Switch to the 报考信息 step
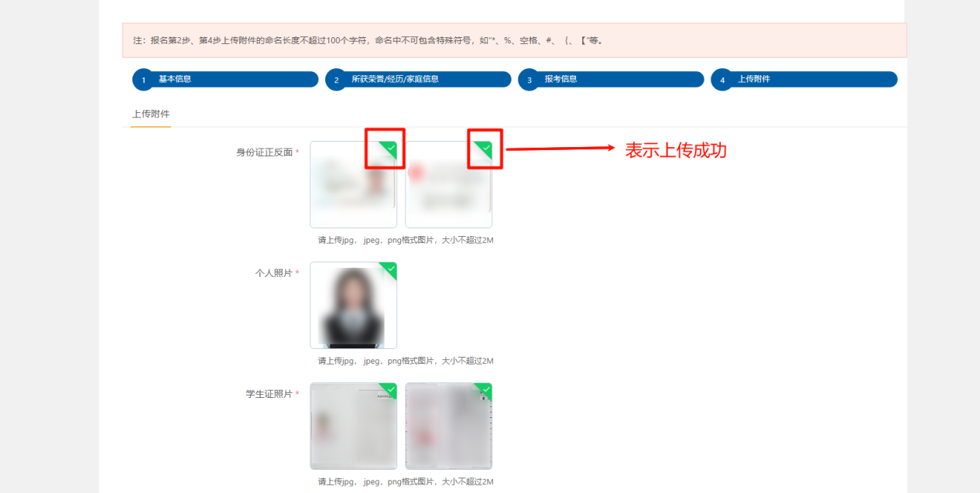 [560, 79]
